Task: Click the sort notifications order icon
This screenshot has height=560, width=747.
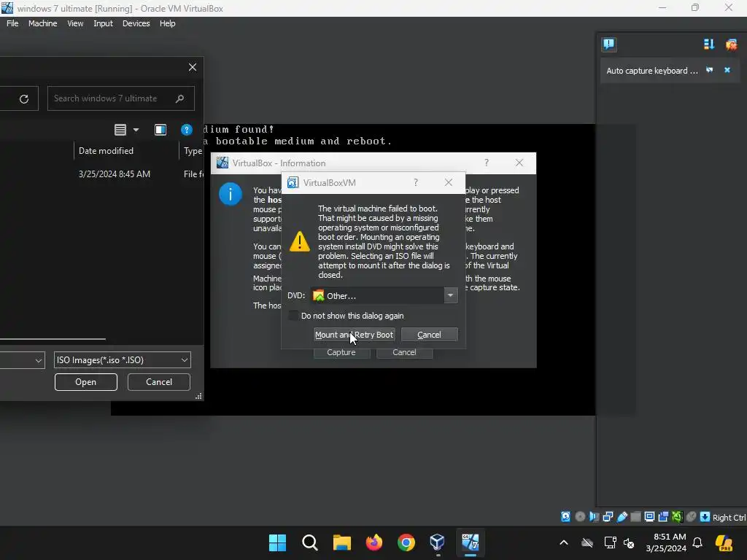Action: tap(709, 44)
